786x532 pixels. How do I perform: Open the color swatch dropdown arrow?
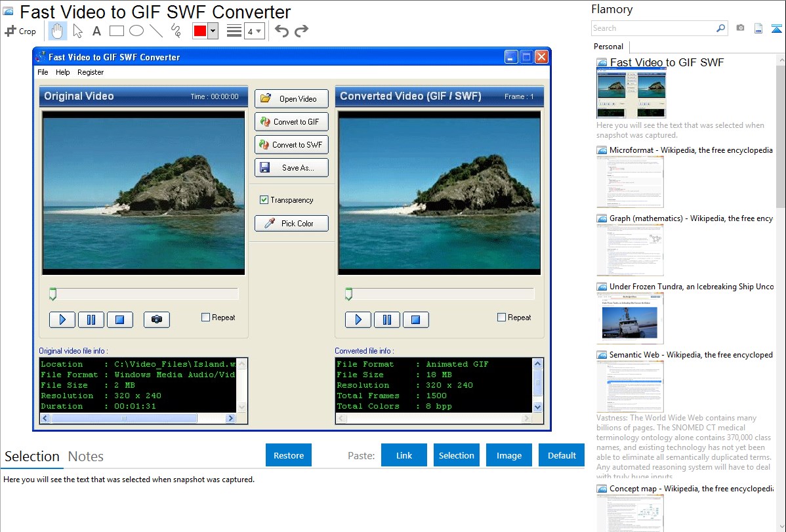tap(213, 31)
